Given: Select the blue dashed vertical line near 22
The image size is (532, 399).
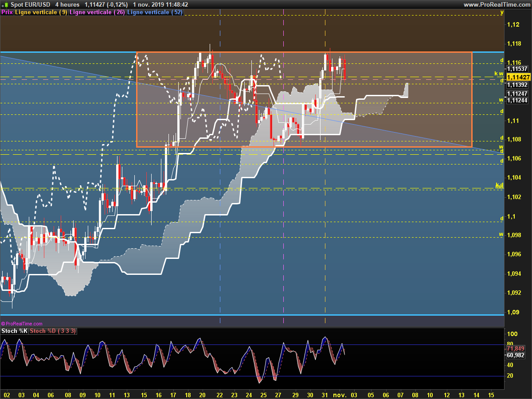Looking at the screenshot, I should coord(220,168).
